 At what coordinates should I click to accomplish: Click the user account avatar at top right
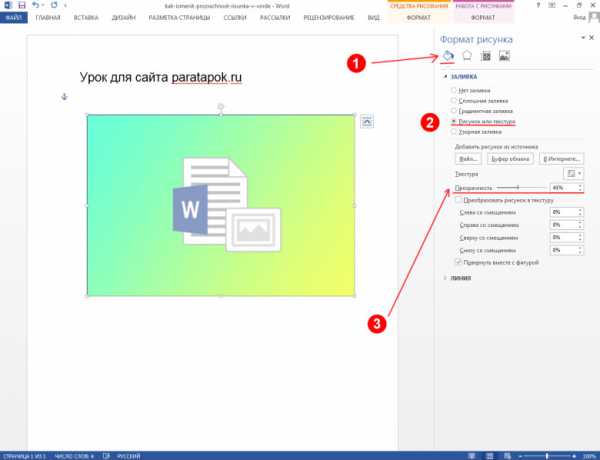(x=594, y=17)
